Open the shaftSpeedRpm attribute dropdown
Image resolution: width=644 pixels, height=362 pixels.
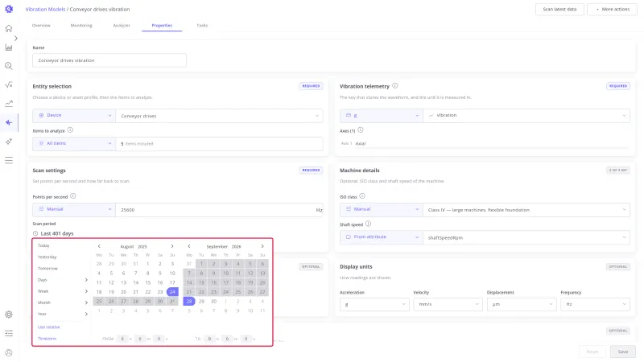(526, 237)
